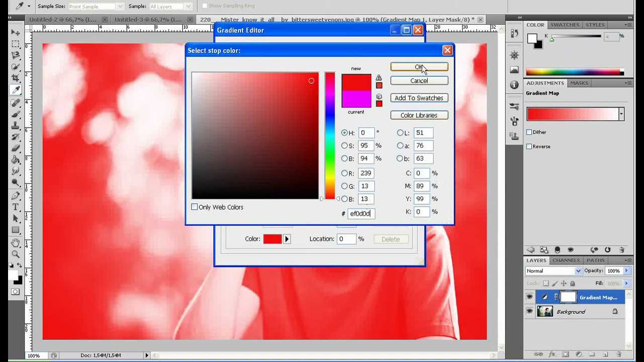
Task: Open the Sample All Layers dropdown
Action: [171, 7]
